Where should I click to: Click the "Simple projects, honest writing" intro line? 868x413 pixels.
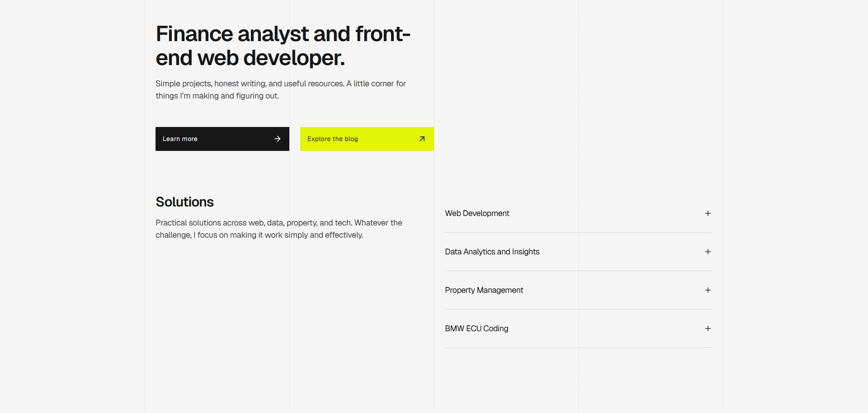tap(280, 84)
